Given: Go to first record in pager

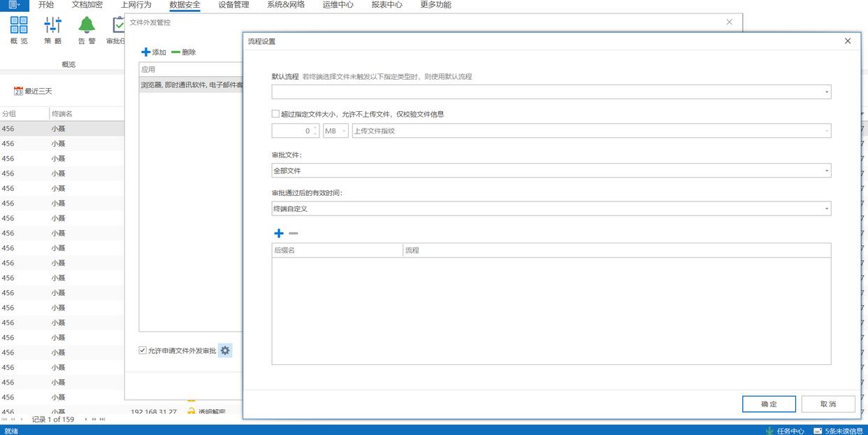Looking at the screenshot, I should (4, 420).
